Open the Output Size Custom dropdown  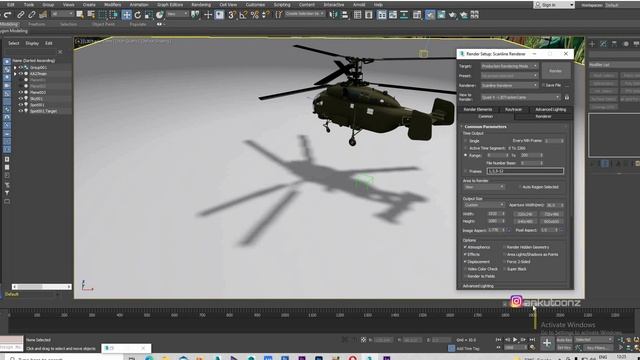pos(484,205)
